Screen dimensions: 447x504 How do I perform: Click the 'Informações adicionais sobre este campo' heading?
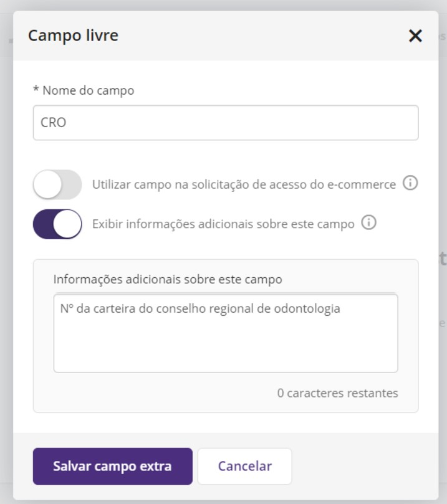coord(168,279)
